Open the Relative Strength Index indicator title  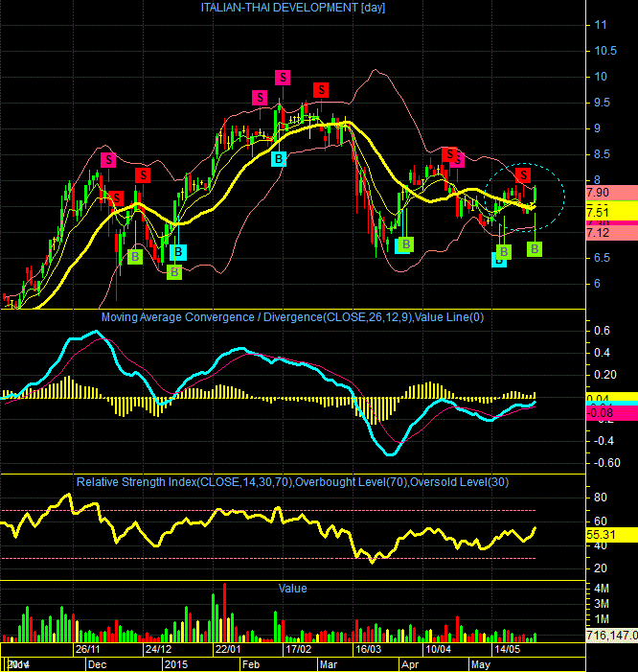click(292, 482)
